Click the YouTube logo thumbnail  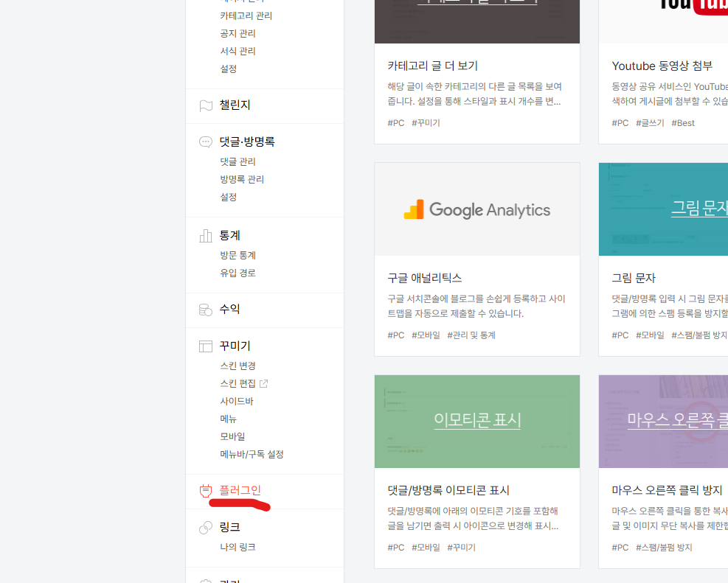click(x=664, y=21)
